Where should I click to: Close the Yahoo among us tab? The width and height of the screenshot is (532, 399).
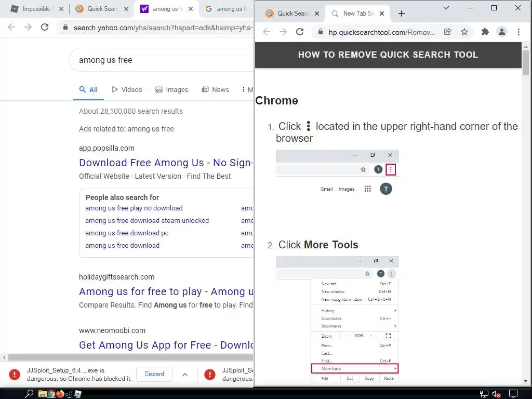tap(191, 9)
